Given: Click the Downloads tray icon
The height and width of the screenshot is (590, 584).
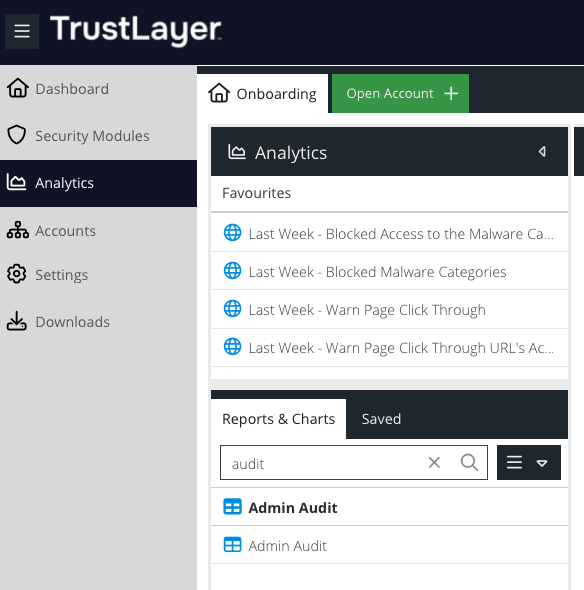Looking at the screenshot, I should coord(17,321).
